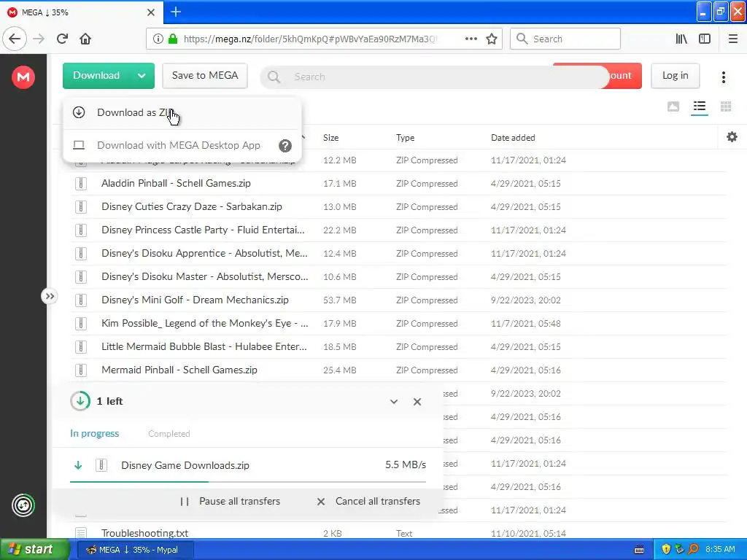Sort by Date added column header

pyautogui.click(x=513, y=138)
